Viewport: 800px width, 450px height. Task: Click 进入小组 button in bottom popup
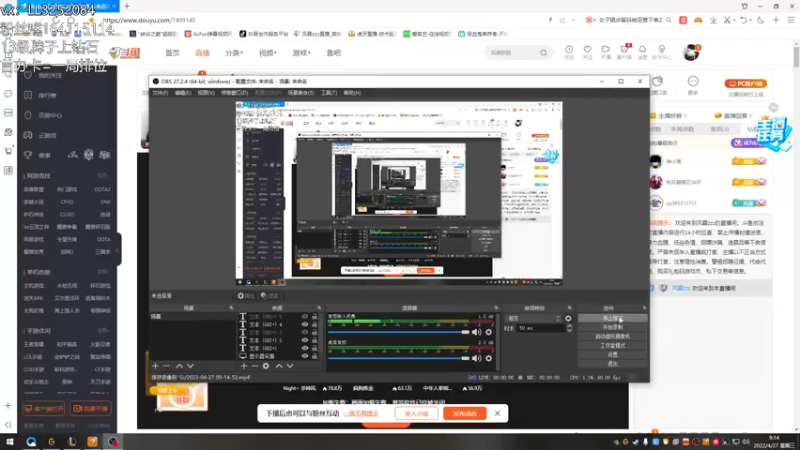(416, 413)
